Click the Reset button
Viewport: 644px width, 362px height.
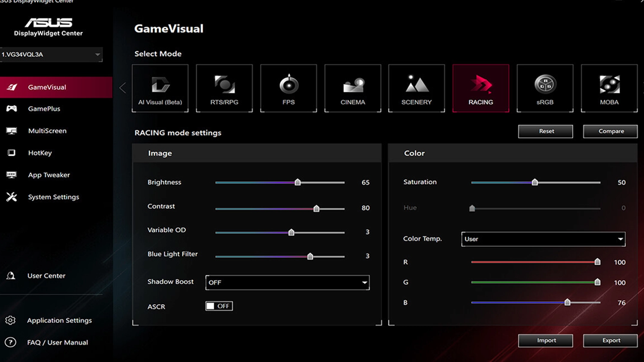pos(545,131)
